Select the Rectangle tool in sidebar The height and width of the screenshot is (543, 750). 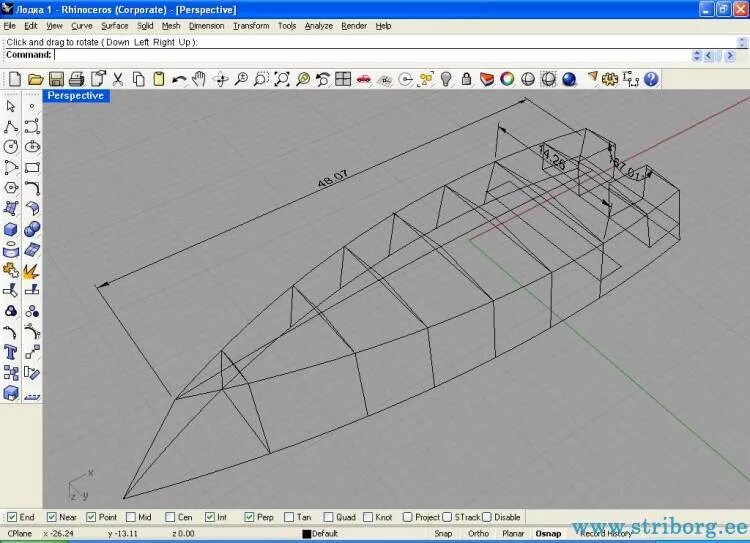pos(32,167)
